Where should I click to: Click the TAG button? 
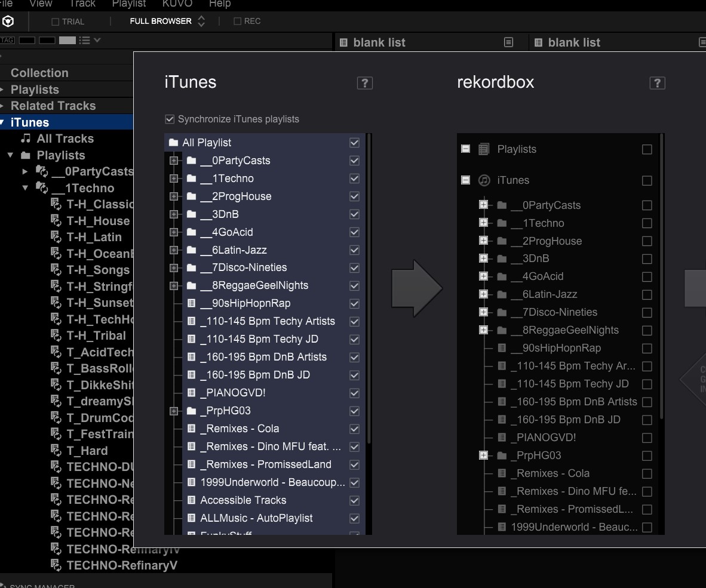[x=7, y=40]
